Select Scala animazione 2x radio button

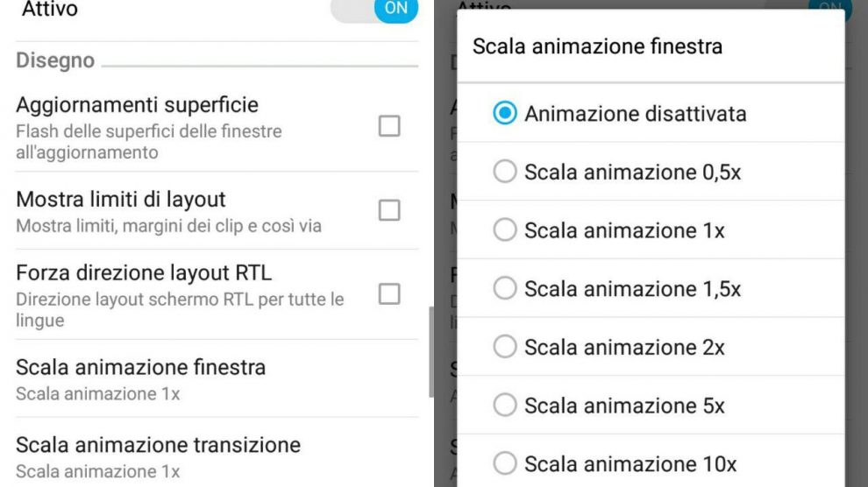(505, 347)
